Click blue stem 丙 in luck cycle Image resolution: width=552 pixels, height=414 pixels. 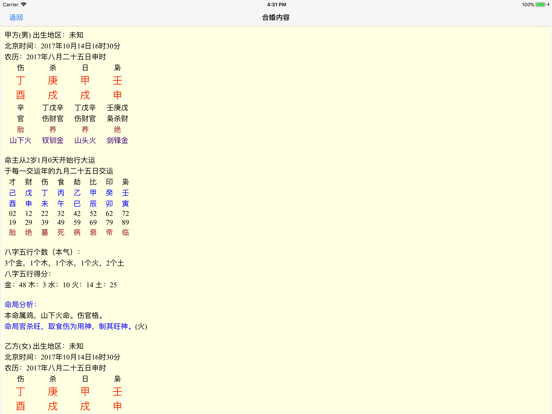(x=61, y=193)
